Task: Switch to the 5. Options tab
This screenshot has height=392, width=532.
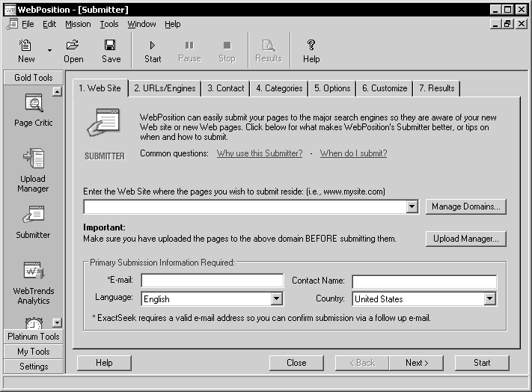Action: pos(332,88)
